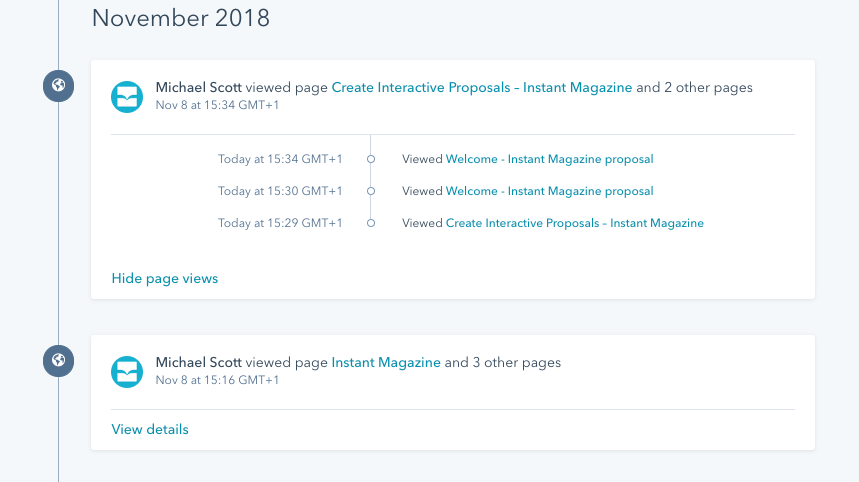Open Create Interactive Proposals link in card header
Screen dimensions: 859x482
tap(482, 88)
